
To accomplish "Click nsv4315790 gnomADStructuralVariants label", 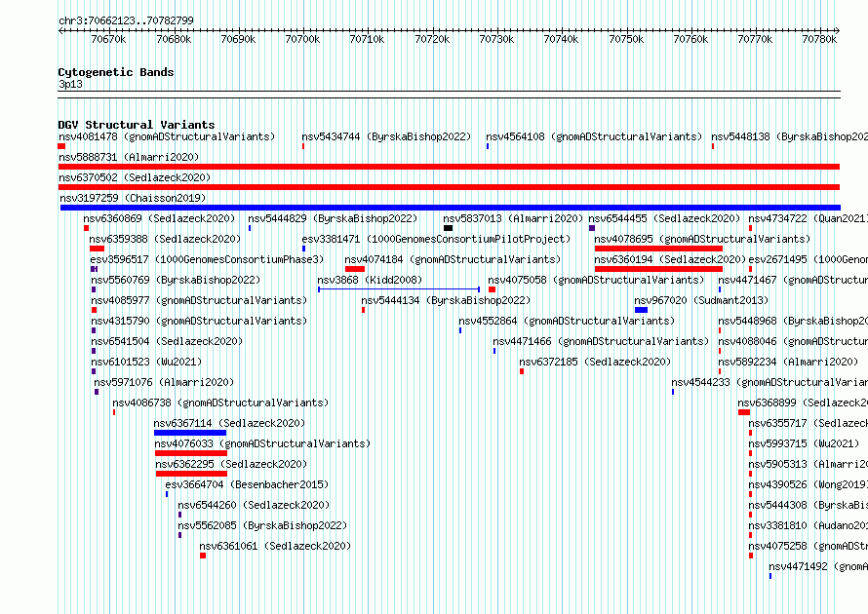I will (x=199, y=321).
